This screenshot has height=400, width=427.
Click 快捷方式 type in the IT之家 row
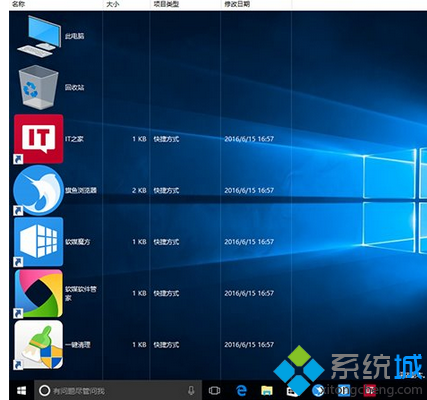click(x=166, y=139)
